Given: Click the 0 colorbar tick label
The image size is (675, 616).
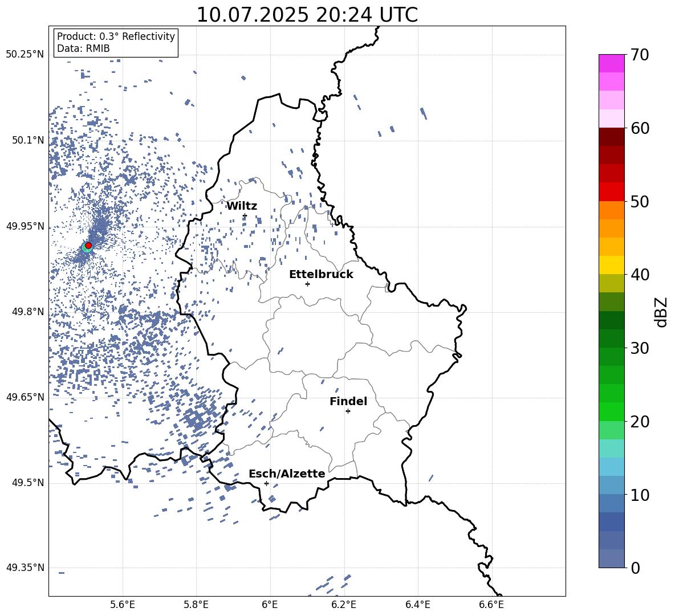Looking at the screenshot, I should pyautogui.click(x=635, y=568).
